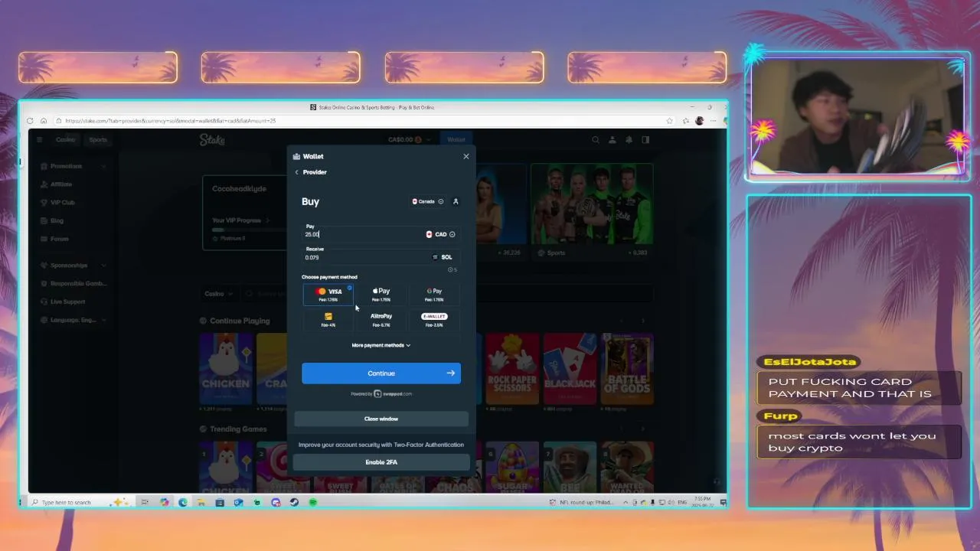
Task: Select Google Pay payment method
Action: [x=434, y=294]
